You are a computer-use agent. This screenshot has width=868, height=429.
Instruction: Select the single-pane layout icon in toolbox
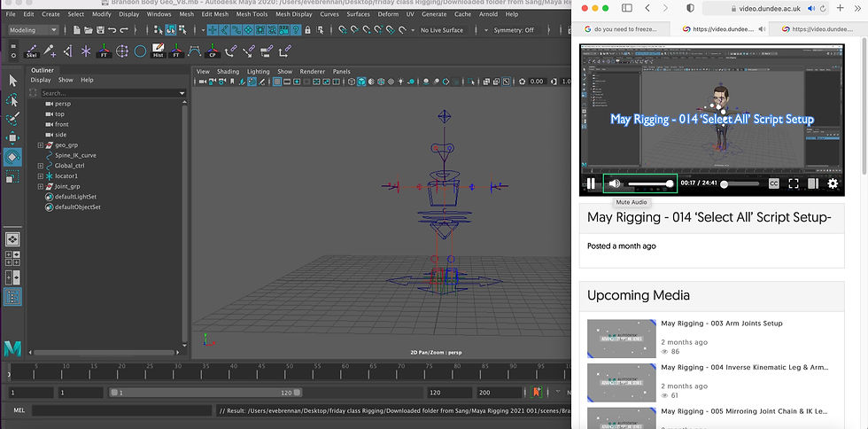tap(12, 239)
